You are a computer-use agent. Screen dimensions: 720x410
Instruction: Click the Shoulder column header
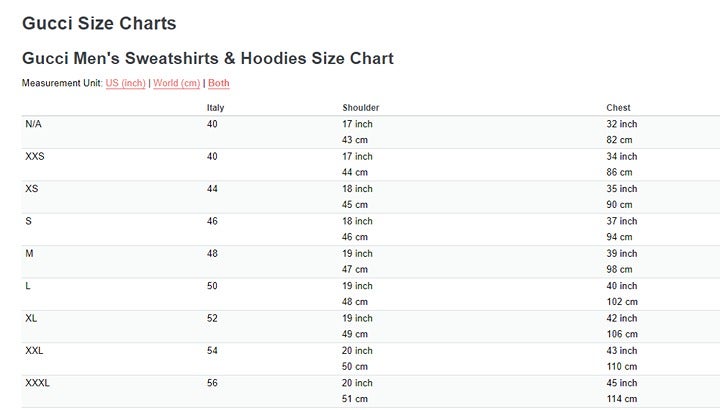[x=361, y=108]
